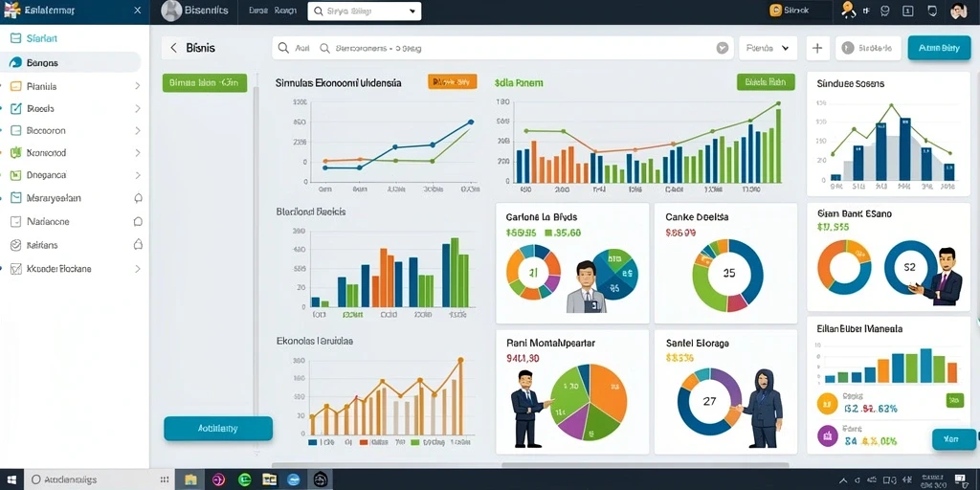This screenshot has height=490, width=980.
Task: Open the Windows Start menu
Action: point(11,479)
